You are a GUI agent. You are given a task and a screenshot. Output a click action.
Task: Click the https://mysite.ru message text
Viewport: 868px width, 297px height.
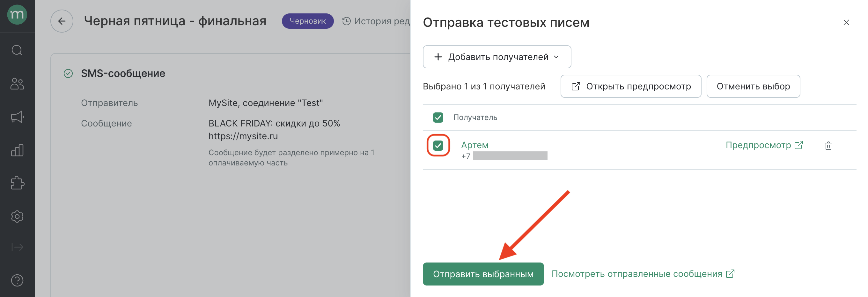coord(243,136)
